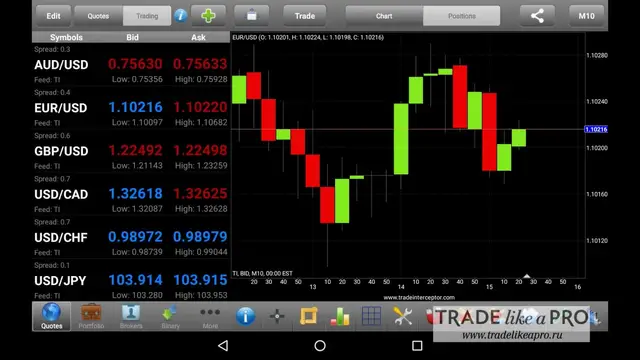Add a symbol with green plus icon

pyautogui.click(x=208, y=16)
